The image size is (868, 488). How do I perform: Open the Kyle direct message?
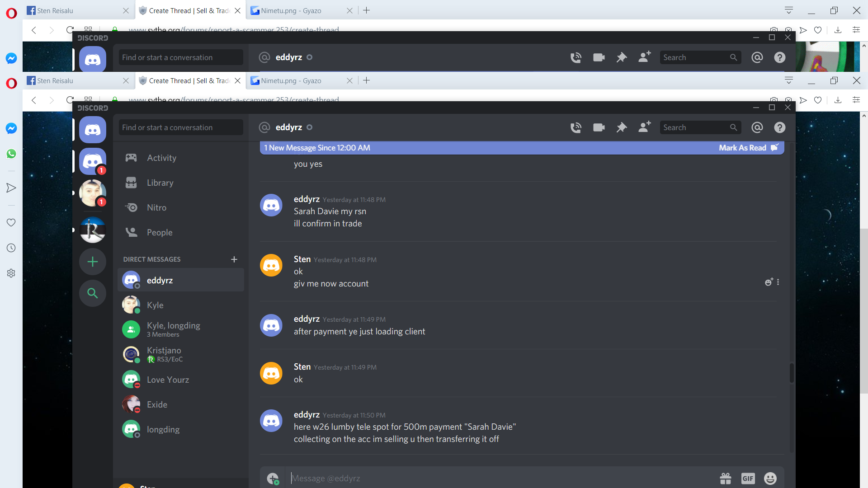click(x=155, y=305)
